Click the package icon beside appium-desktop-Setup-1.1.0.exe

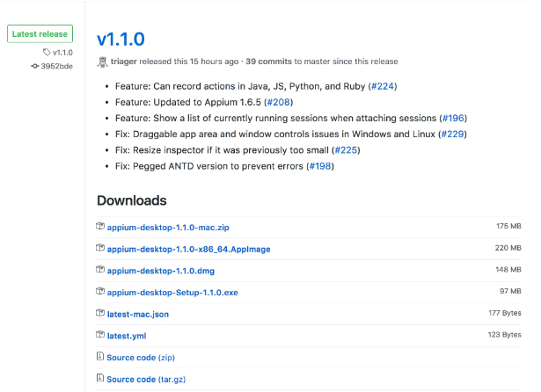pyautogui.click(x=100, y=292)
